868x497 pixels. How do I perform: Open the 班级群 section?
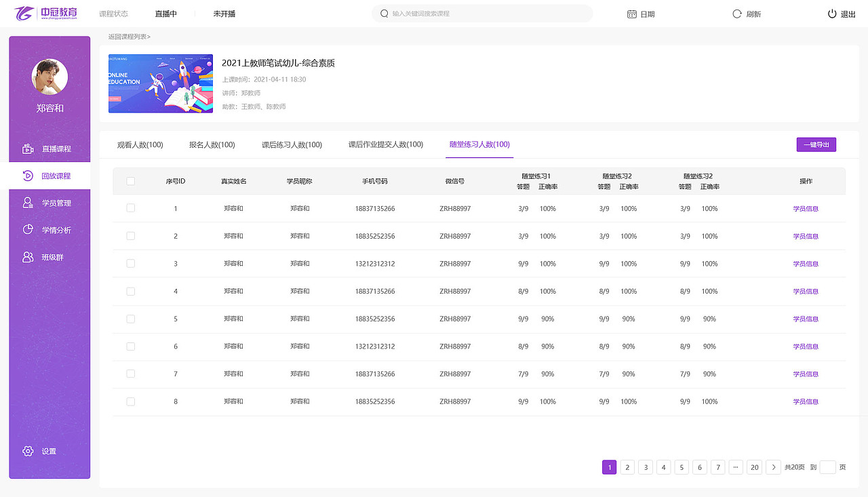(x=50, y=256)
